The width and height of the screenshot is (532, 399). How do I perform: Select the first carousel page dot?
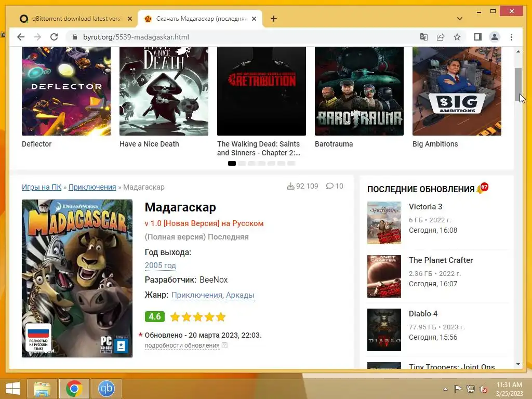click(232, 163)
